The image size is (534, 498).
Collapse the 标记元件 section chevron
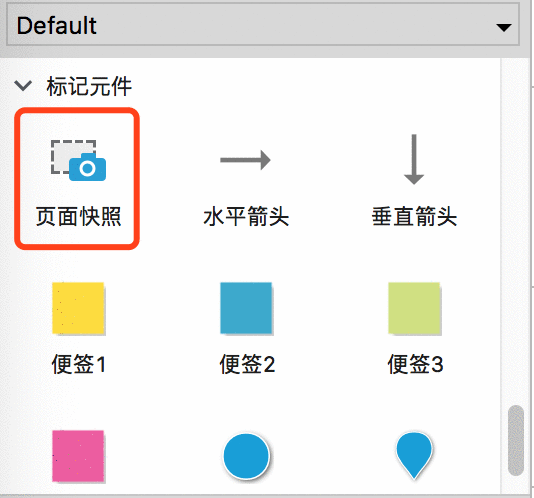pos(23,85)
